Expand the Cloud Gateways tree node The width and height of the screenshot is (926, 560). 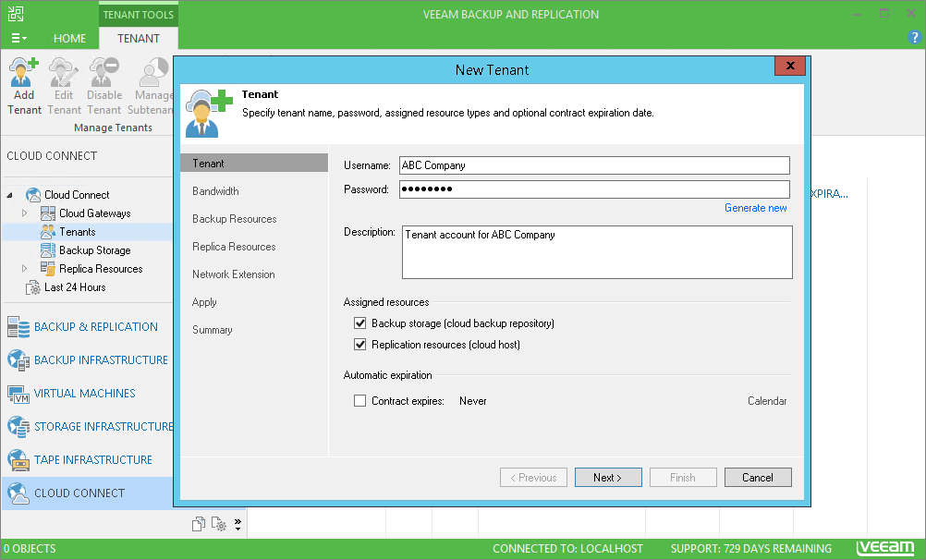point(24,213)
